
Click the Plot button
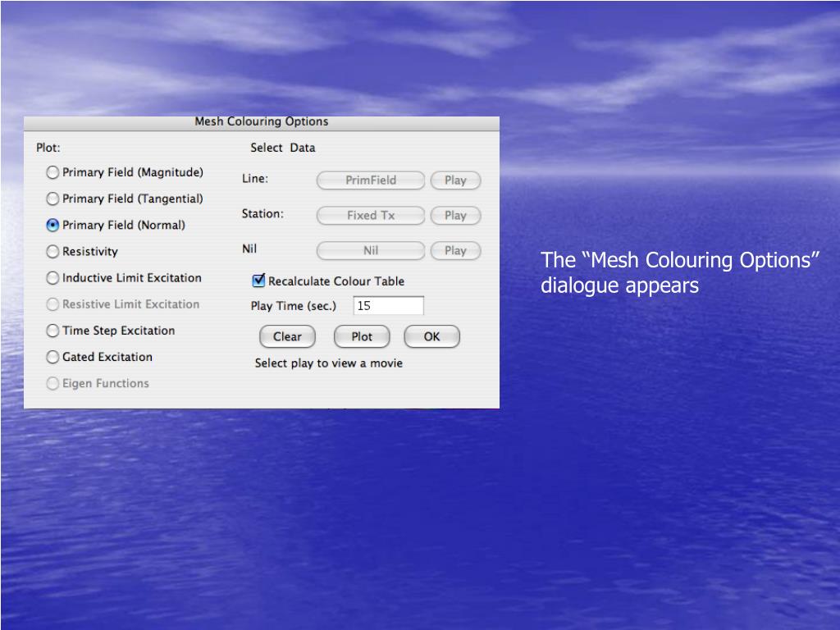point(362,336)
